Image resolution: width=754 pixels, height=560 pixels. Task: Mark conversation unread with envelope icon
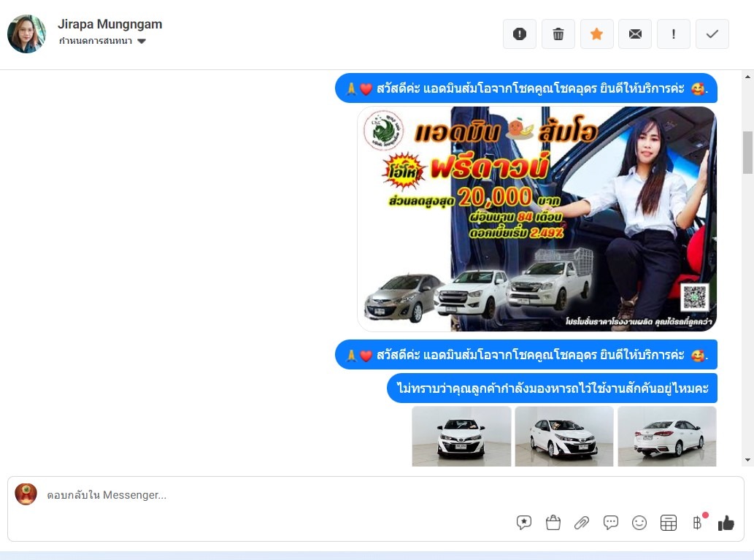point(635,34)
